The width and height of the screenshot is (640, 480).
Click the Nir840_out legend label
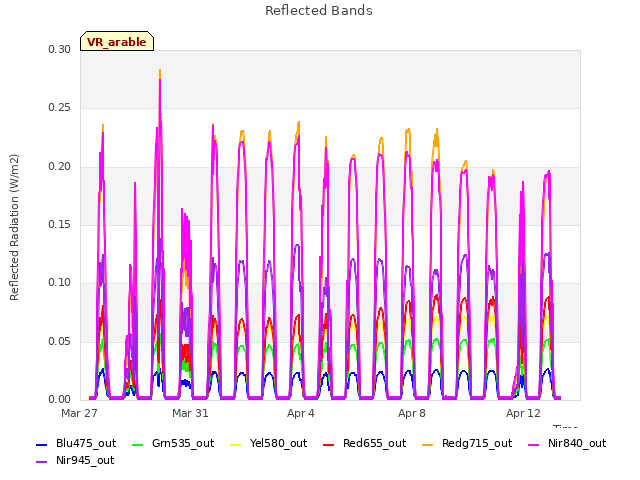coord(577,443)
